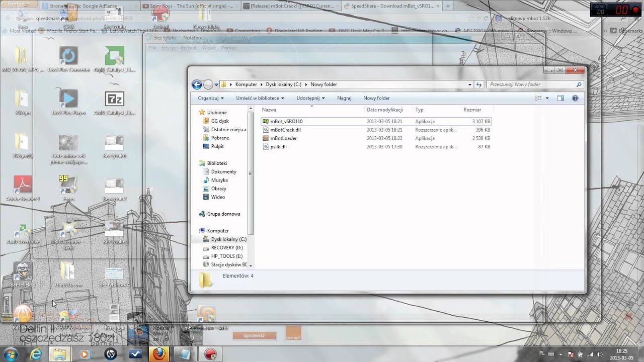This screenshot has height=362, width=644.
Task: Sort files by Data modyfikacji column
Action: coord(385,110)
